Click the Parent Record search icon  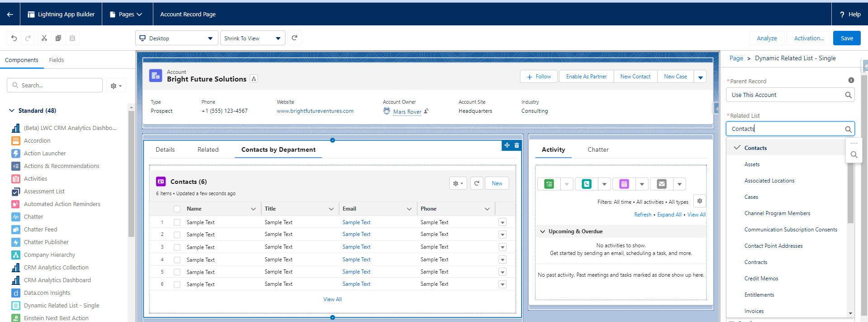pos(848,95)
